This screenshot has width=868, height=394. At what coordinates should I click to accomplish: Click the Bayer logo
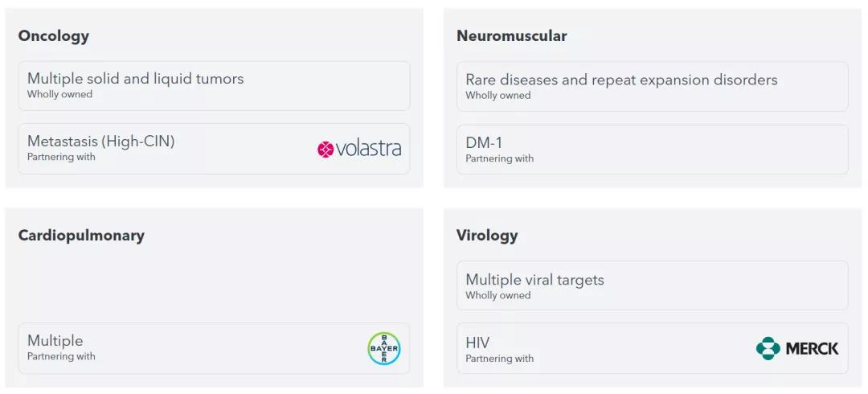pos(383,348)
